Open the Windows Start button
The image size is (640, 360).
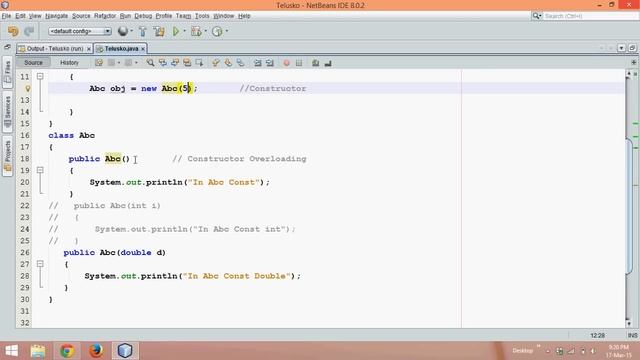11,351
